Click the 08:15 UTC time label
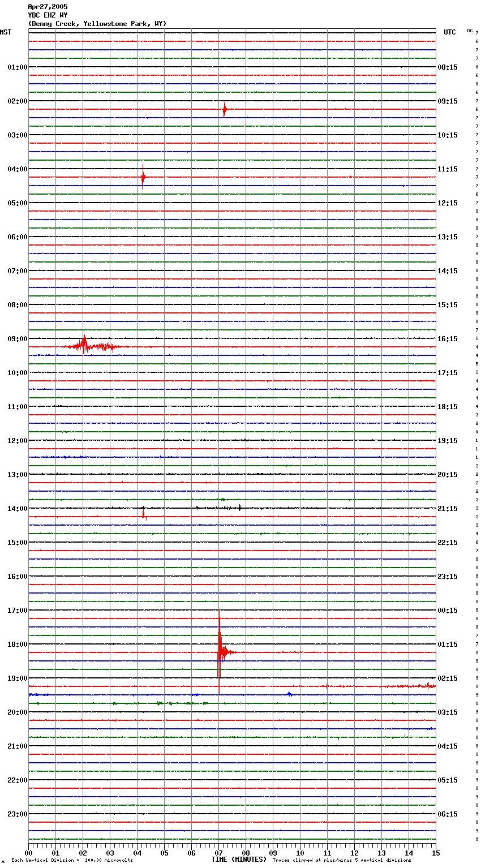481x868 pixels. [x=448, y=67]
